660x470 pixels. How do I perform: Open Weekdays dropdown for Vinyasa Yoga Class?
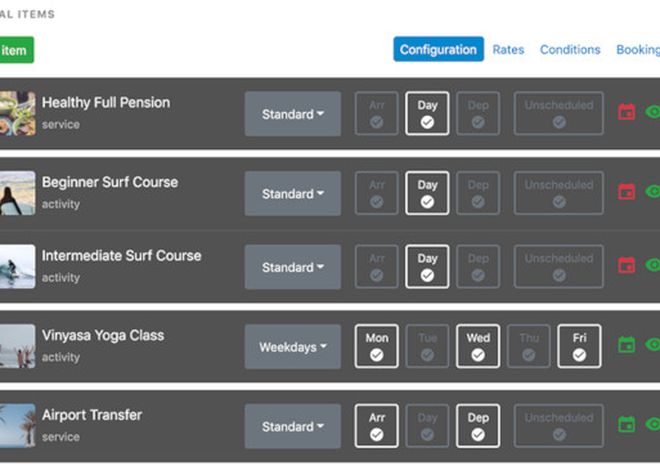(293, 347)
